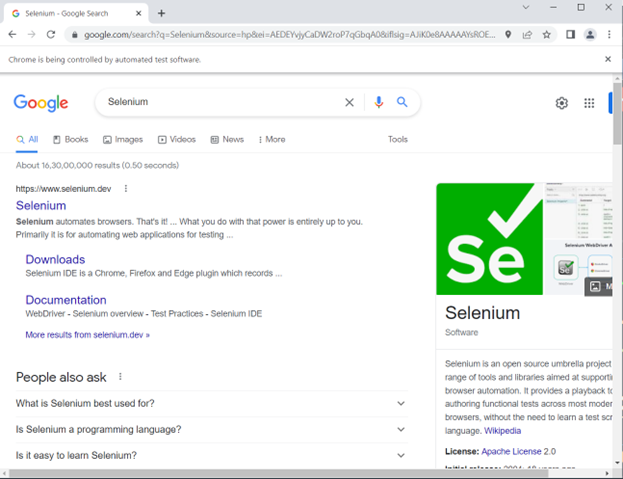Click the share icon in the address bar
This screenshot has height=479, width=623.
point(527,35)
